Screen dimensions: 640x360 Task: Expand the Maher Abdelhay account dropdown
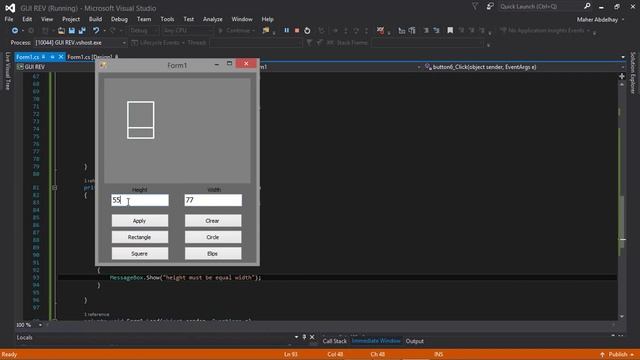coord(623,20)
